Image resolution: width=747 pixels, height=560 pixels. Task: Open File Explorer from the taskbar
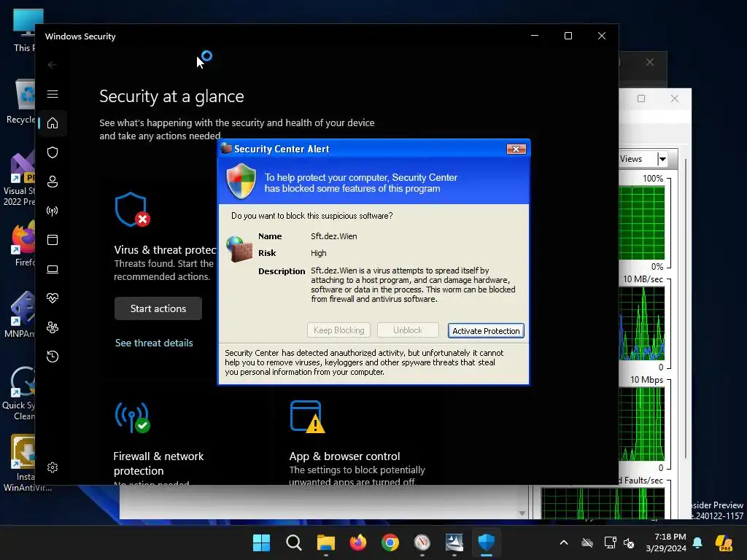pos(326,542)
